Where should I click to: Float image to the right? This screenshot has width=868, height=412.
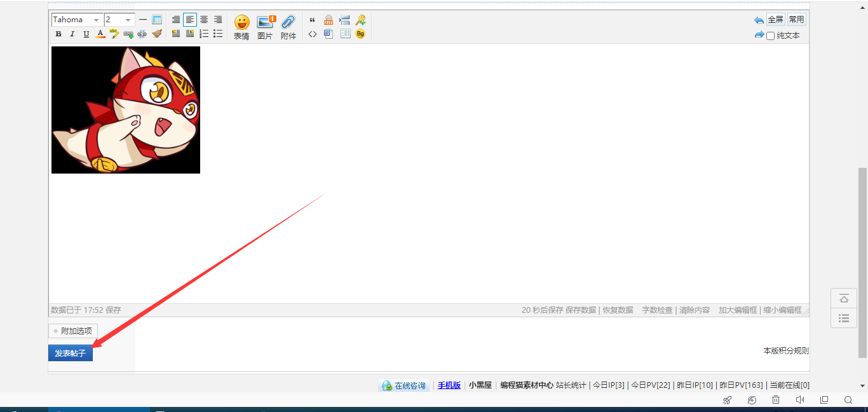click(190, 34)
